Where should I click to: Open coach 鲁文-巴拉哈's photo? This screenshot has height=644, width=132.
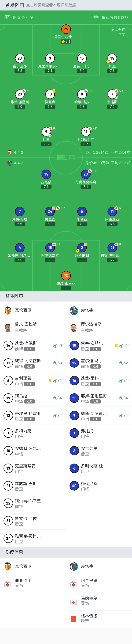click(x=8, y=327)
